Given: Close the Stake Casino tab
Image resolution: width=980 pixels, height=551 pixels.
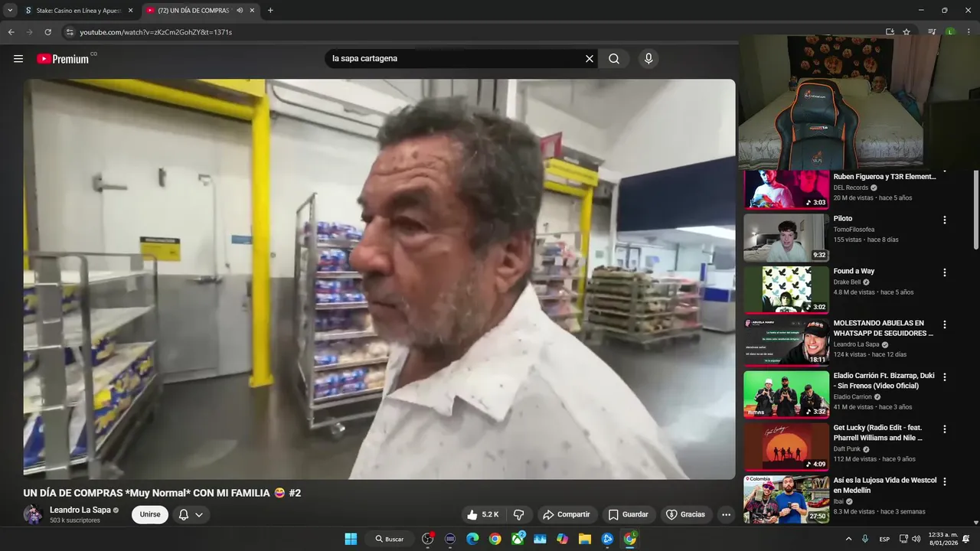Looking at the screenshot, I should coord(130,11).
